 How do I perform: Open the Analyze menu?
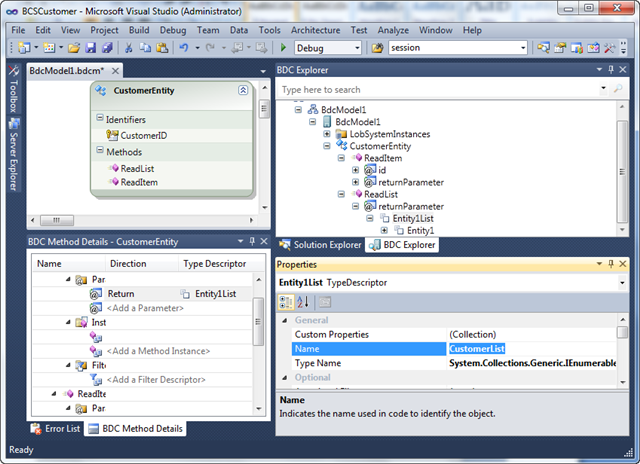(393, 30)
